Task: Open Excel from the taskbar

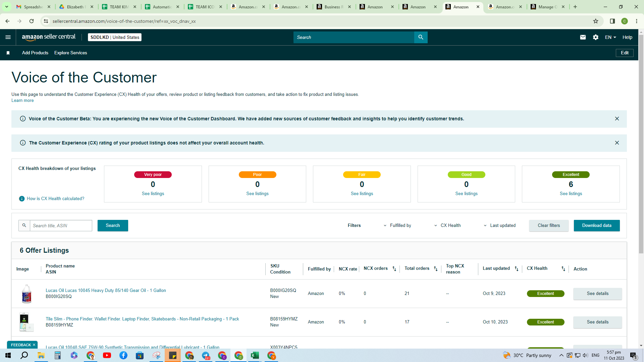Action: point(255,355)
